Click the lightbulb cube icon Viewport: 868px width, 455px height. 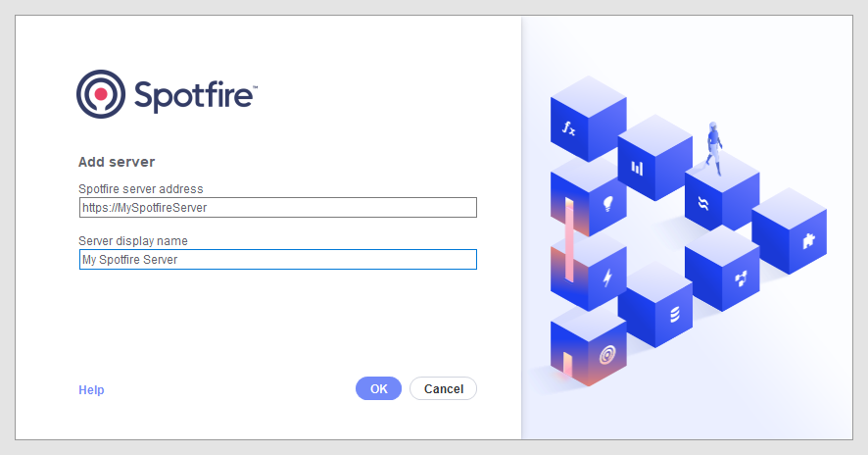[607, 203]
